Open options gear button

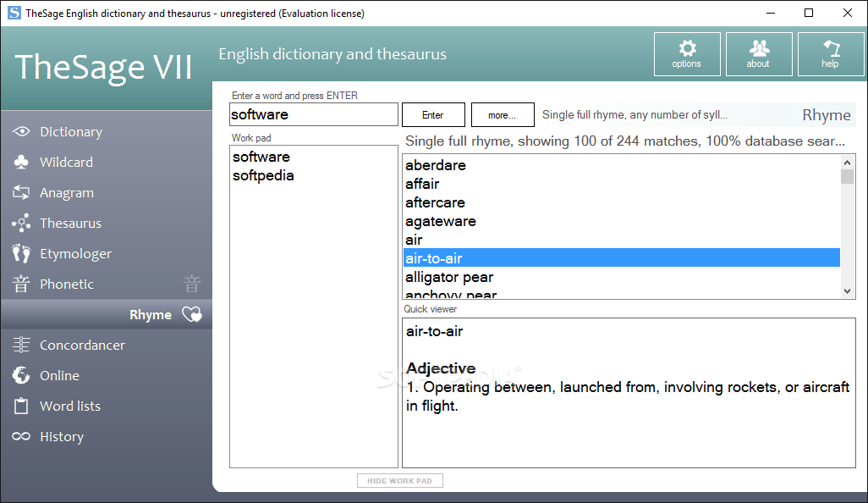687,53
